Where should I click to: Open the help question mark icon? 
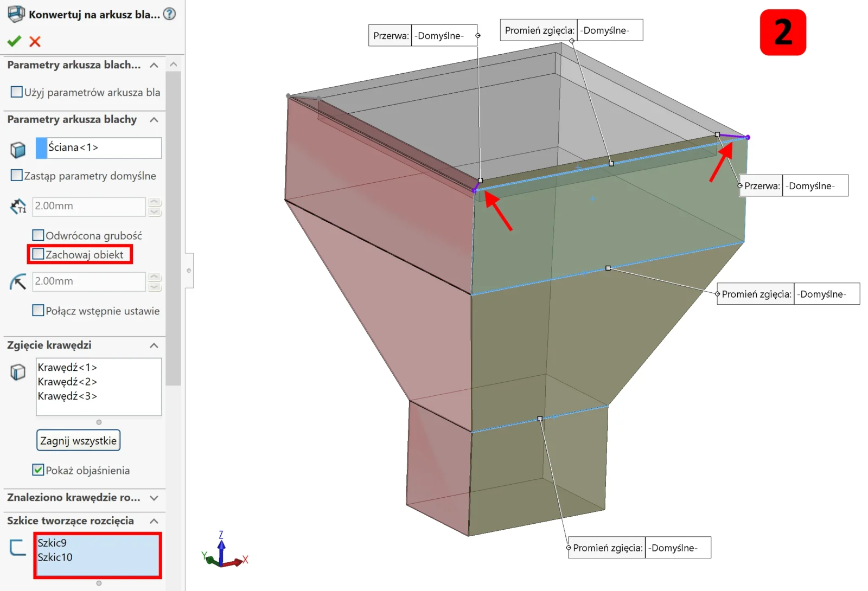point(170,14)
